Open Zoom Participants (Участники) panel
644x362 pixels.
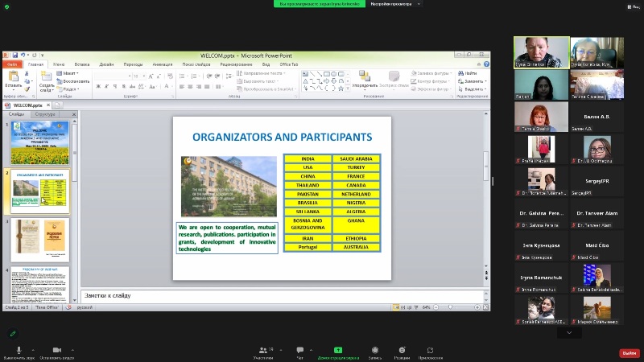pyautogui.click(x=263, y=351)
